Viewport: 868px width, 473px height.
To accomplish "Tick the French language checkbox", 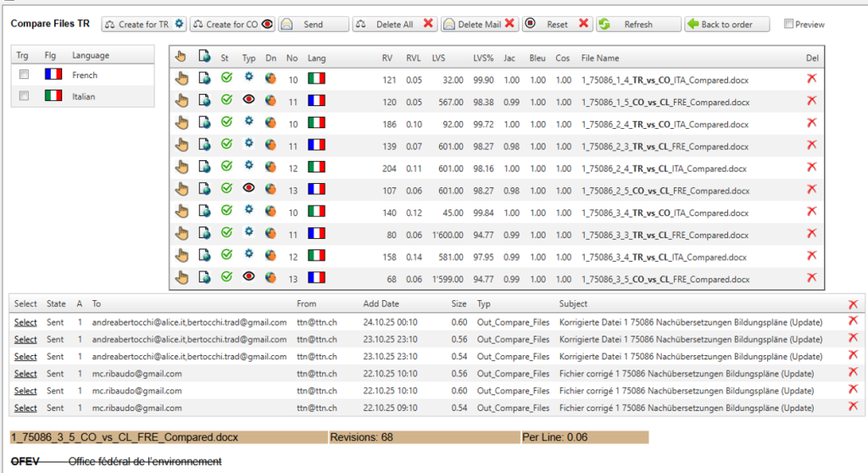I will (x=25, y=75).
